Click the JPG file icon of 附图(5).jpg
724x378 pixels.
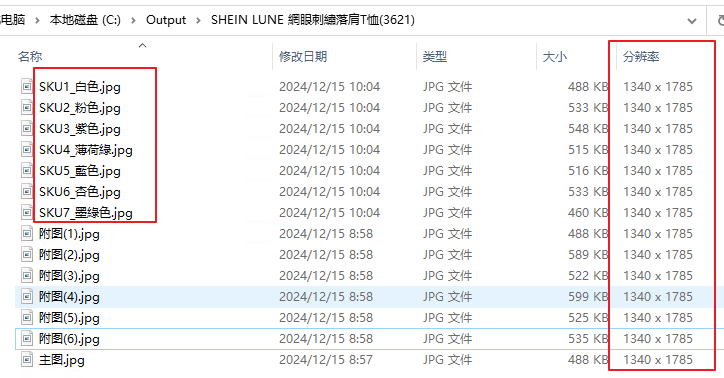(x=27, y=318)
